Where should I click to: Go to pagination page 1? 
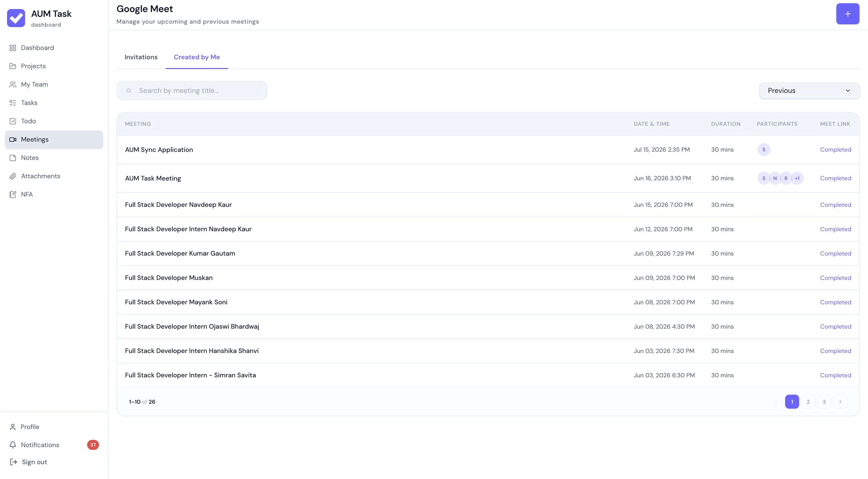[x=792, y=401]
